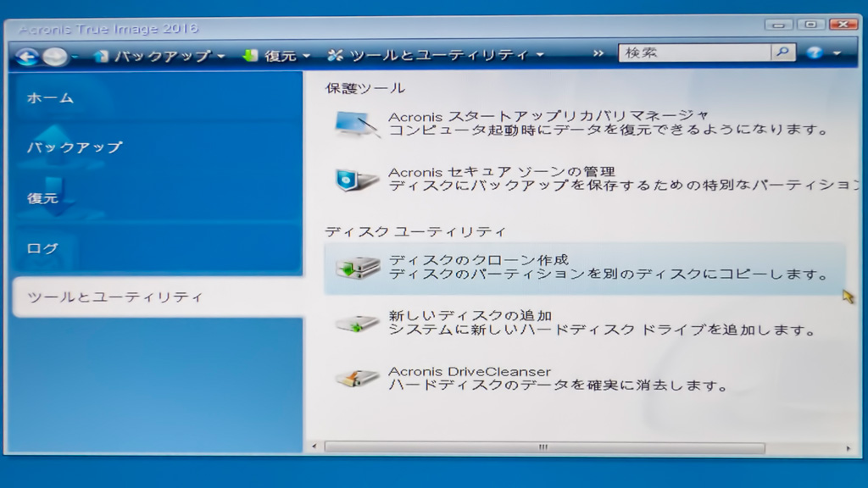Image resolution: width=868 pixels, height=488 pixels.
Task: Click the magnifier search button
Action: pos(782,52)
